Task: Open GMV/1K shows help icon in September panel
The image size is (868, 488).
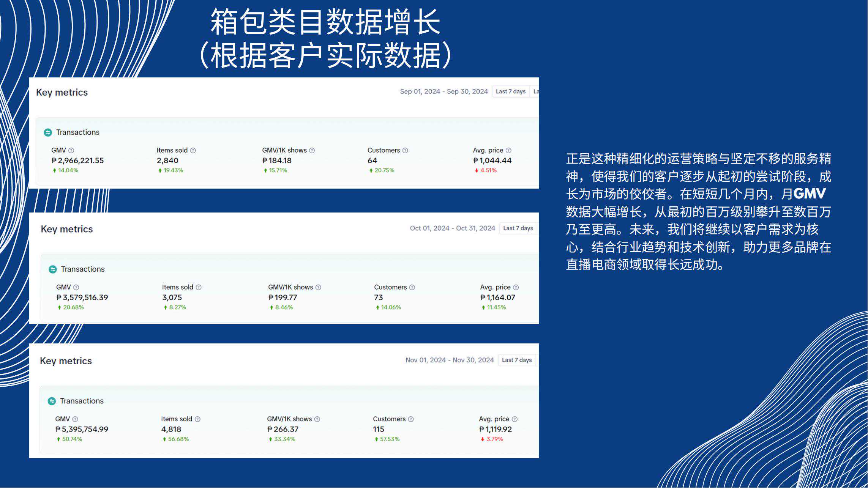Action: 312,151
